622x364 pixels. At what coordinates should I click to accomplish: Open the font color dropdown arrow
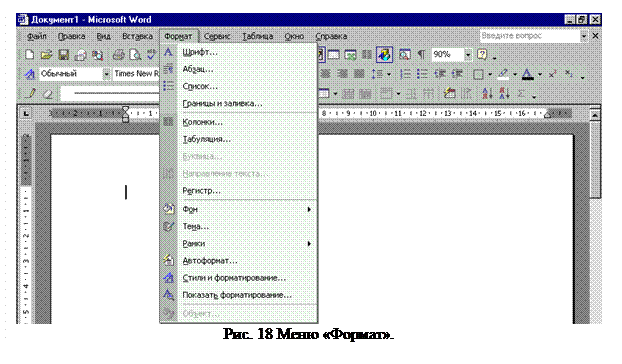540,74
